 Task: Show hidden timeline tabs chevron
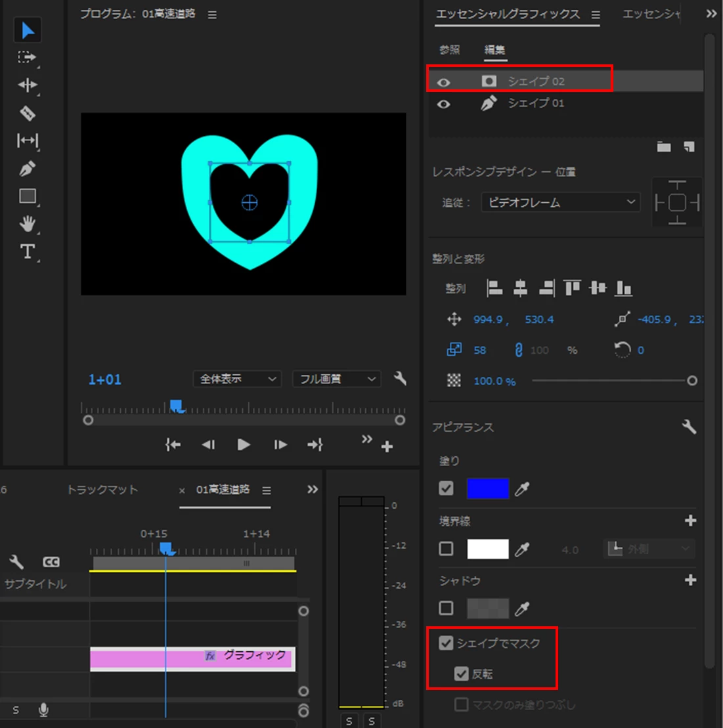[313, 489]
